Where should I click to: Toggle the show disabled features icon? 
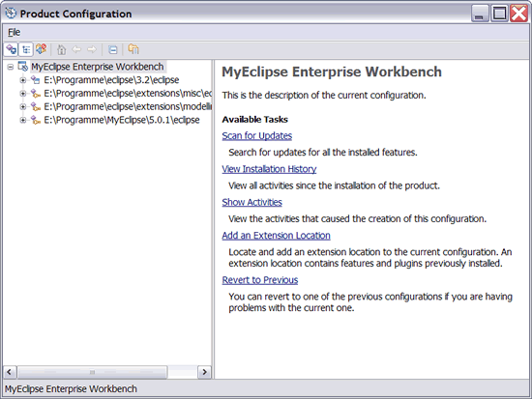tap(42, 49)
